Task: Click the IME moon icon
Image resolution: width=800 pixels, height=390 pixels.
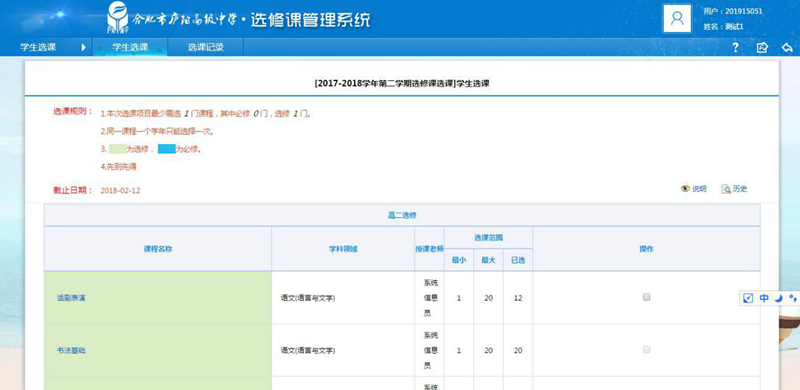Action: pos(778,298)
